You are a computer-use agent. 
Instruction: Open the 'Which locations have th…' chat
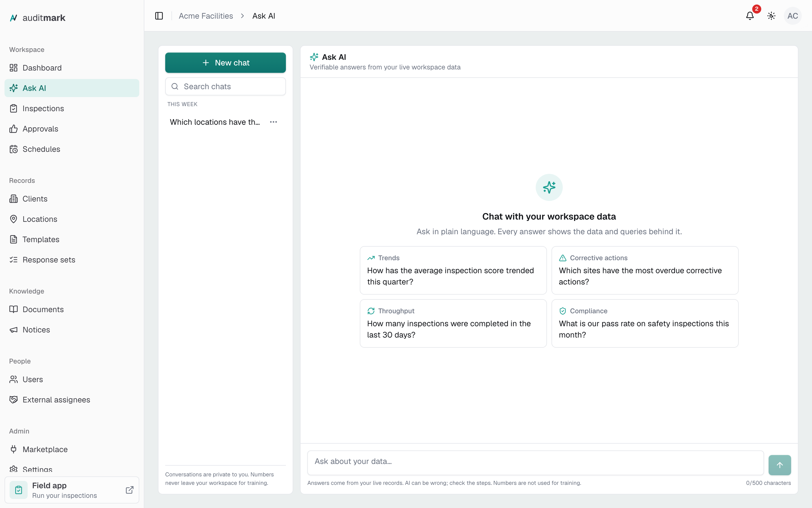coord(215,122)
